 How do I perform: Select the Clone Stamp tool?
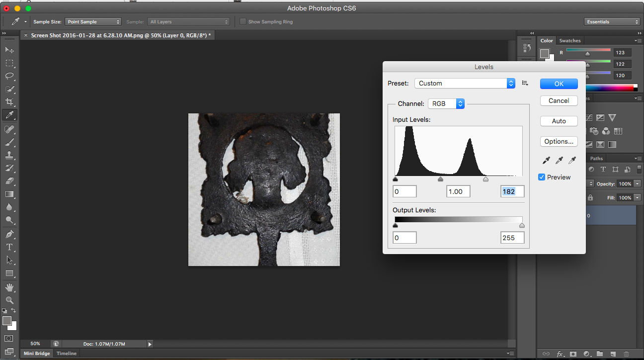9,155
